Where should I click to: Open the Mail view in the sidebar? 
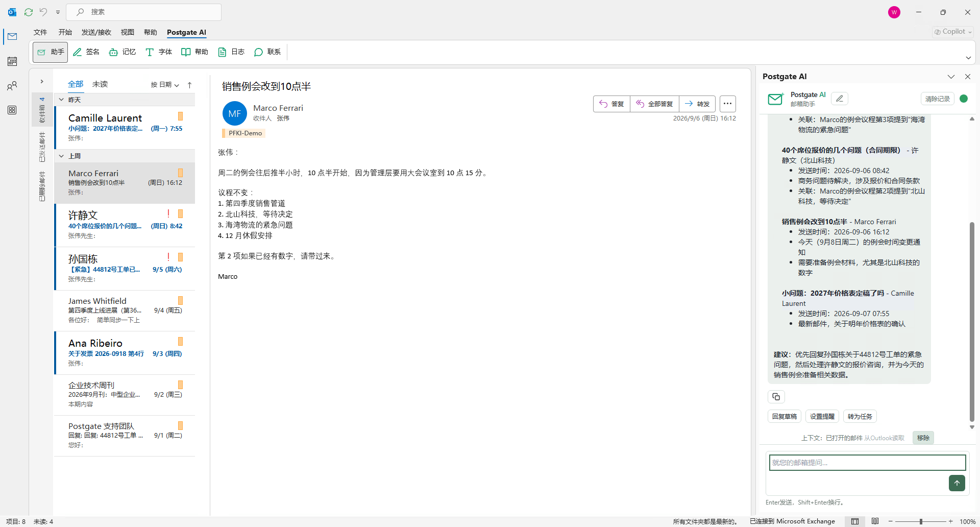point(12,36)
